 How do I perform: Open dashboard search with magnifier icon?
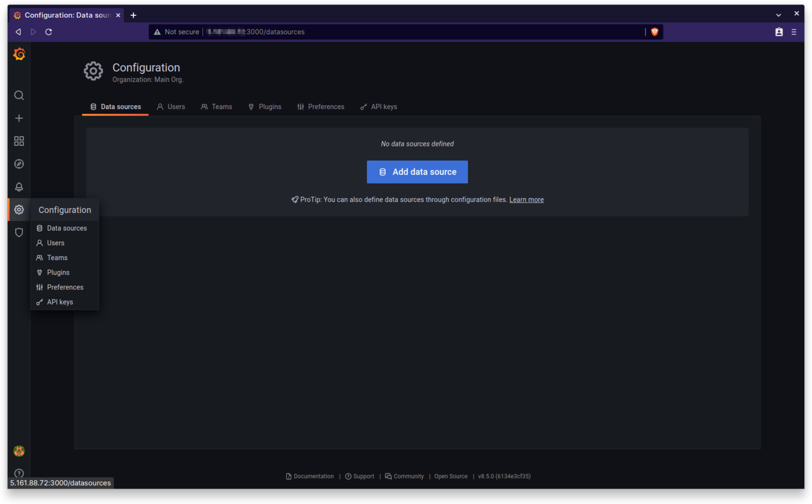click(x=19, y=95)
